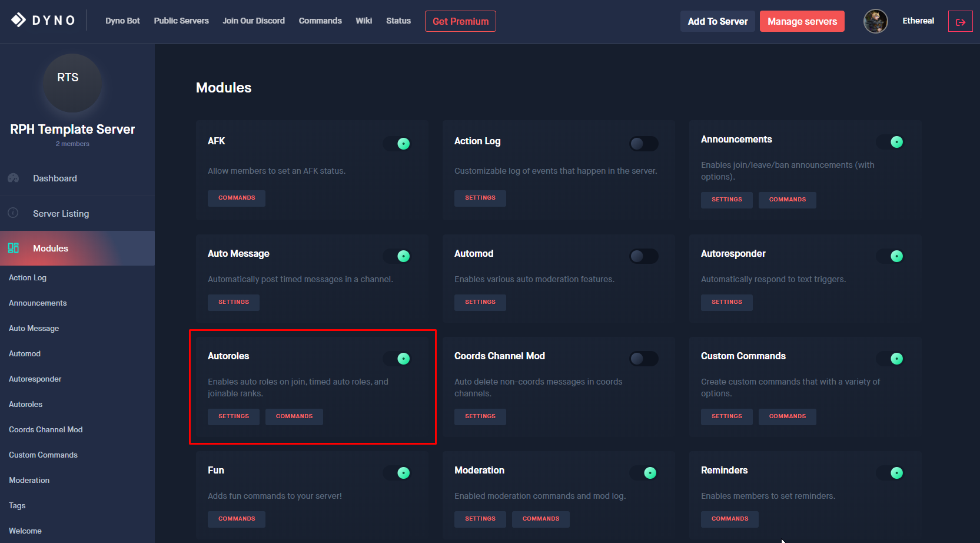Open Custom Commands sidebar item

tap(44, 455)
